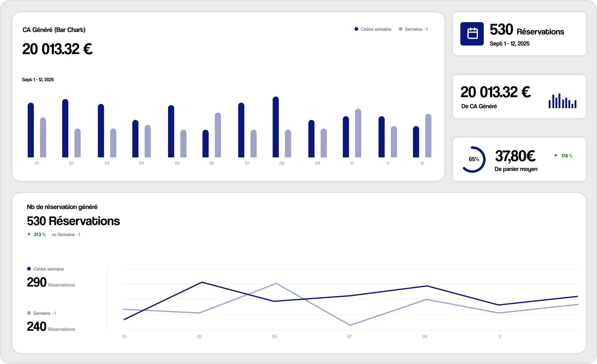
Task: Click the '17.8 %' growth value
Action: pyautogui.click(x=567, y=156)
